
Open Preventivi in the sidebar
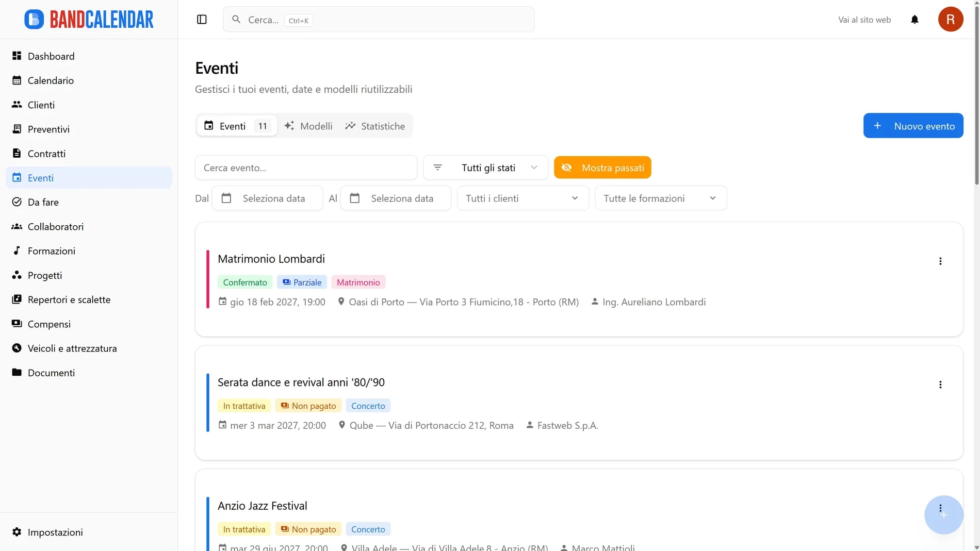(x=89, y=129)
